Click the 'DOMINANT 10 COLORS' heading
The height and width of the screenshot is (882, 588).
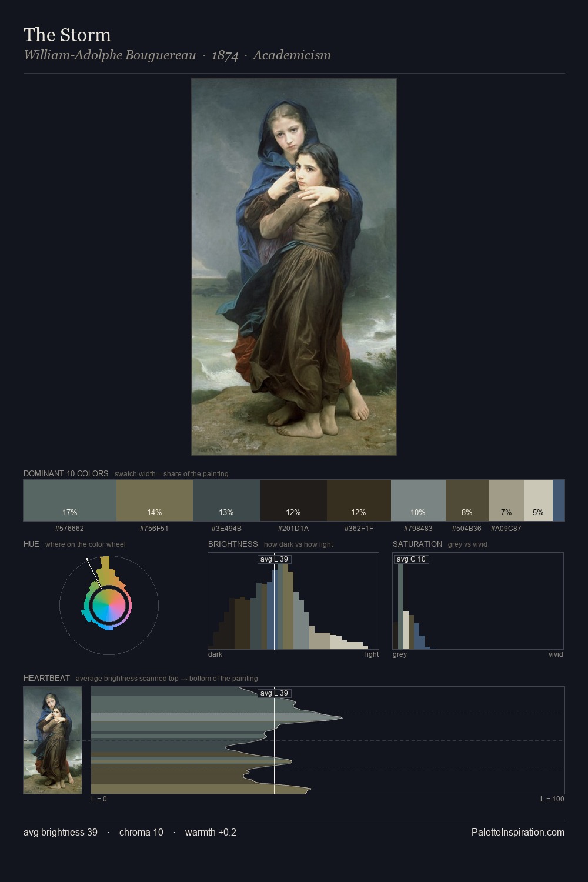(66, 473)
